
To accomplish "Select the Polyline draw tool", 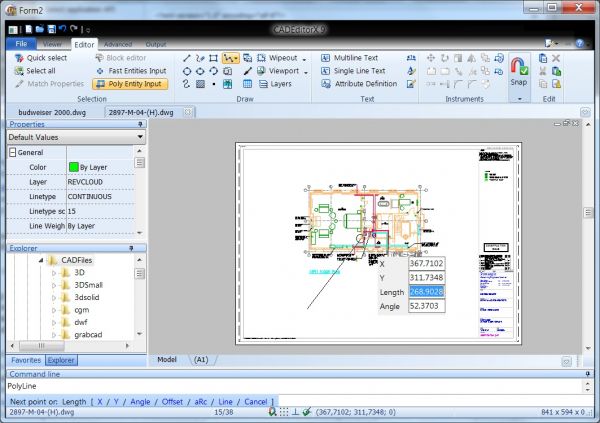I will pos(231,59).
